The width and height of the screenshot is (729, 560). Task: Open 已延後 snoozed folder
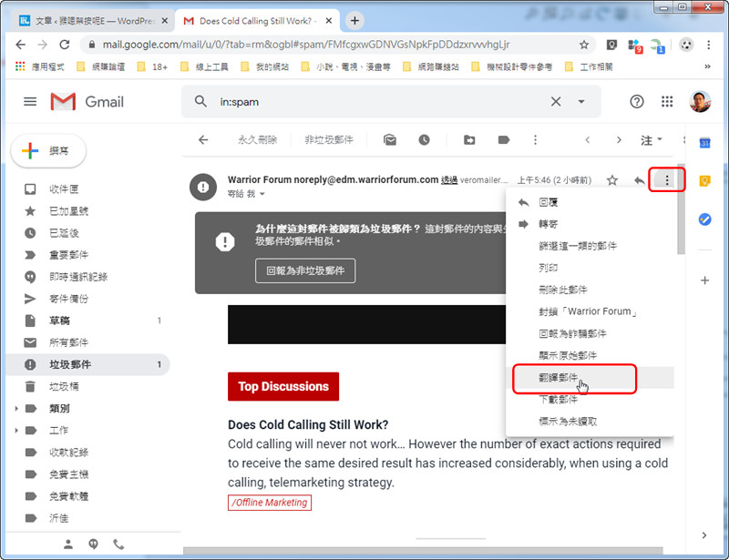pyautogui.click(x=88, y=233)
